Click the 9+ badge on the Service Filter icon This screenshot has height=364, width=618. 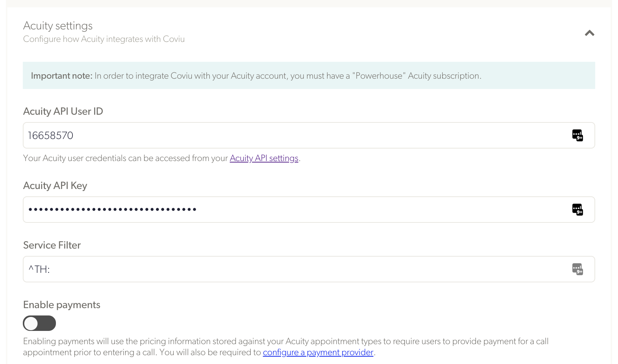(x=579, y=272)
